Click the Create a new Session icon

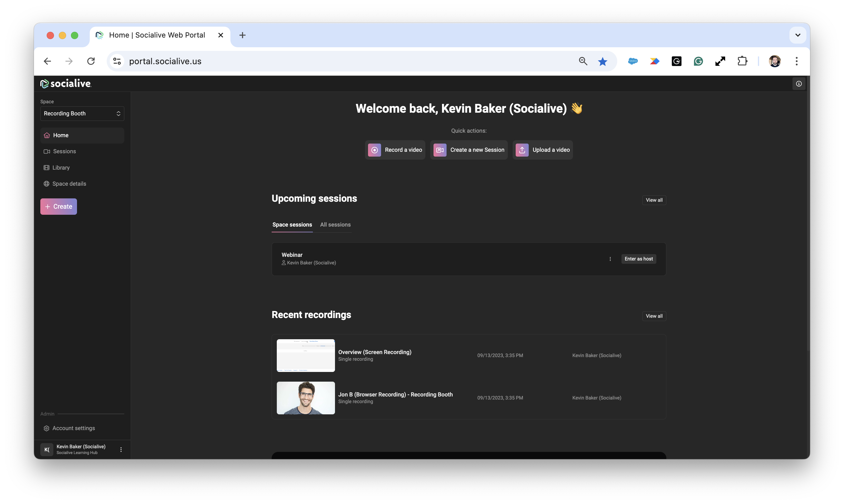(x=440, y=150)
